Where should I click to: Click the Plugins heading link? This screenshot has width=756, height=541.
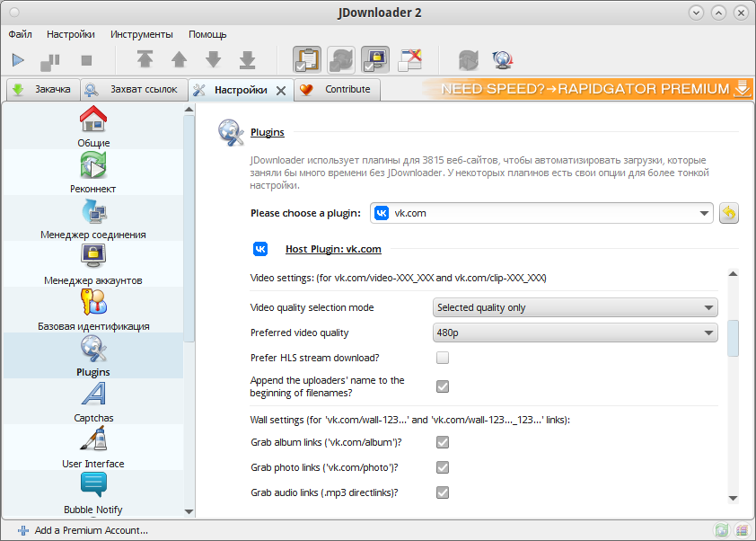tap(268, 132)
